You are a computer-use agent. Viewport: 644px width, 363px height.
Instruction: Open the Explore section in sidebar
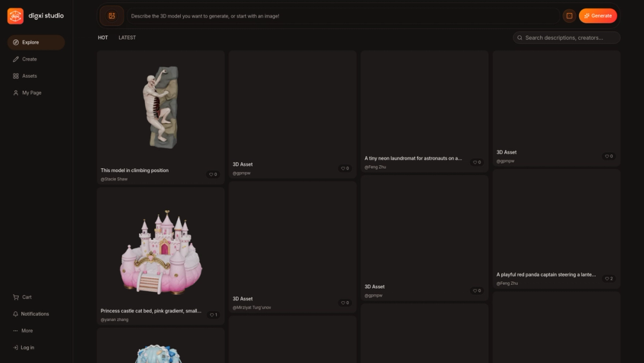click(36, 43)
